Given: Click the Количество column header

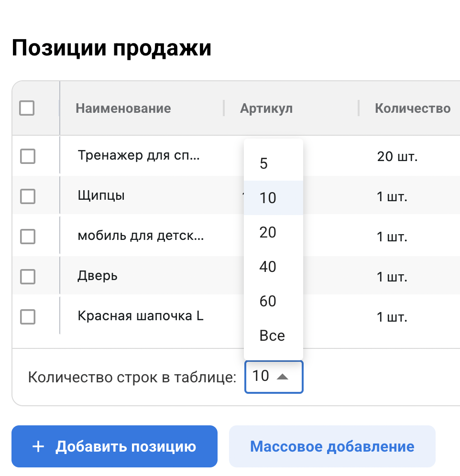Looking at the screenshot, I should tap(412, 108).
